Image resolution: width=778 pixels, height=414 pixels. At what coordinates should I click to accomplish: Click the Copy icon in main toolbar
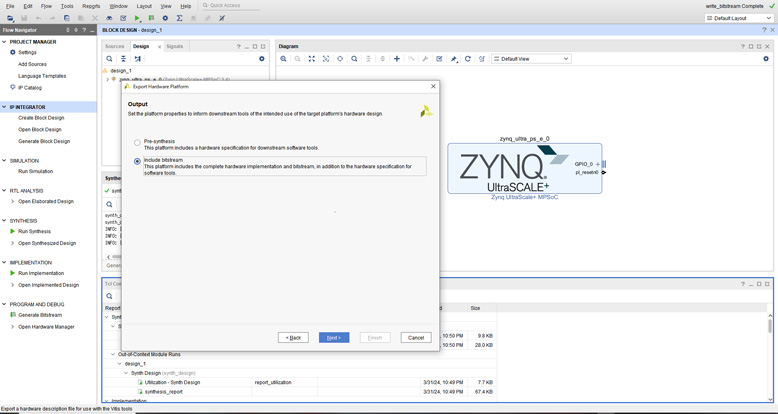[66, 18]
